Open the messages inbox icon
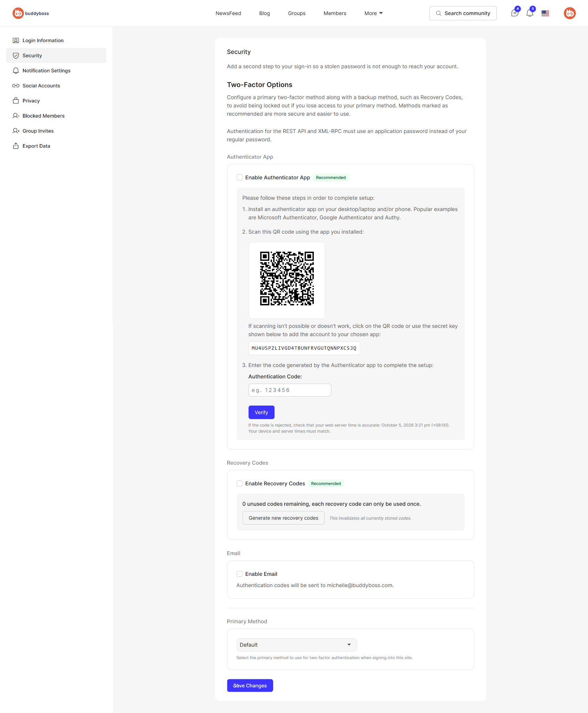 click(x=515, y=13)
